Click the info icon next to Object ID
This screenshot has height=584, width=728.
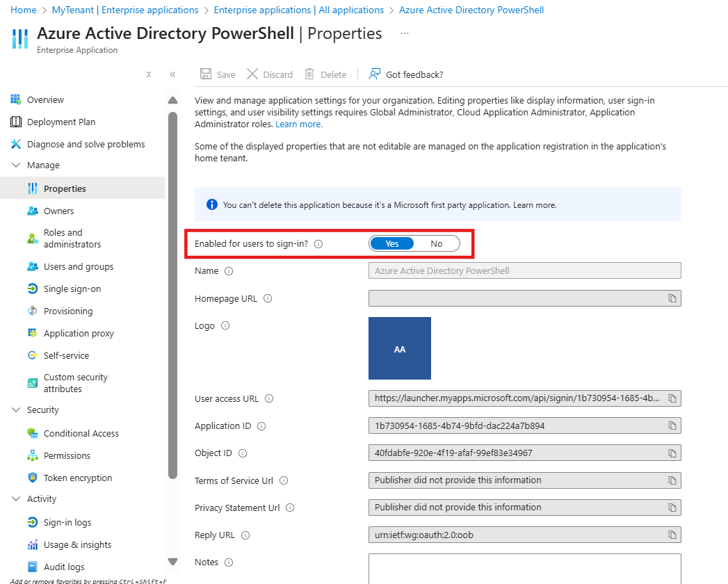243,453
